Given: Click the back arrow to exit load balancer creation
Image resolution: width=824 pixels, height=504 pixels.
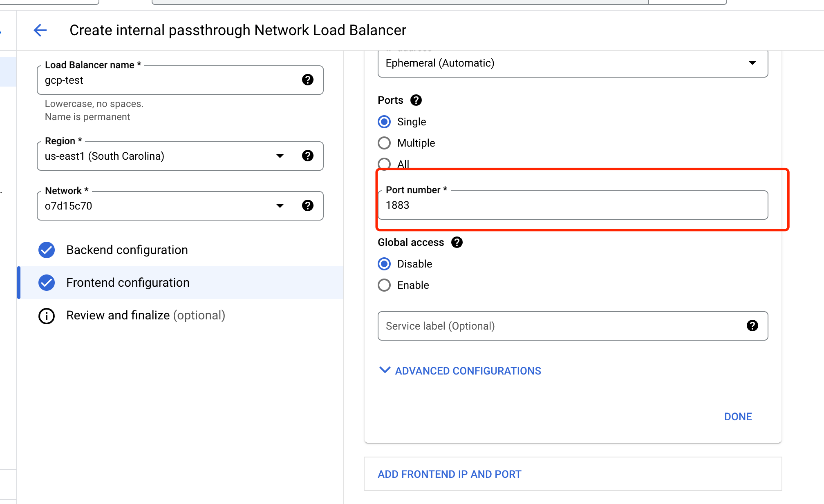Looking at the screenshot, I should pos(40,30).
